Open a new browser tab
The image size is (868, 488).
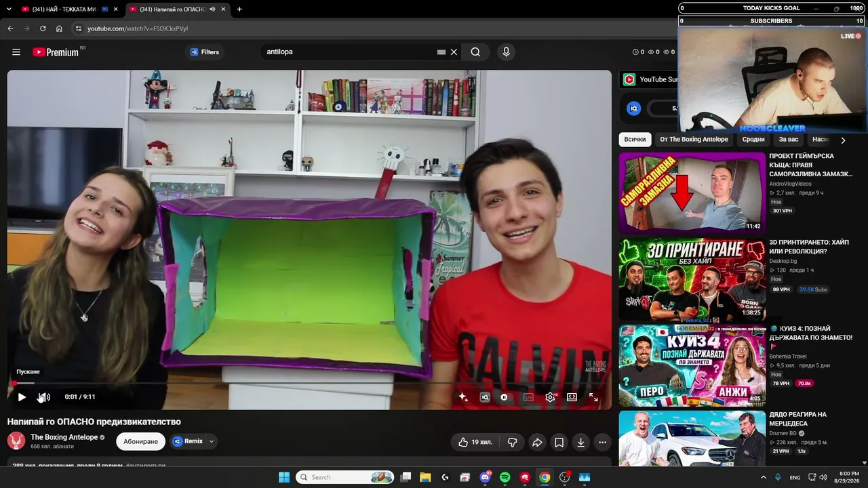[239, 9]
